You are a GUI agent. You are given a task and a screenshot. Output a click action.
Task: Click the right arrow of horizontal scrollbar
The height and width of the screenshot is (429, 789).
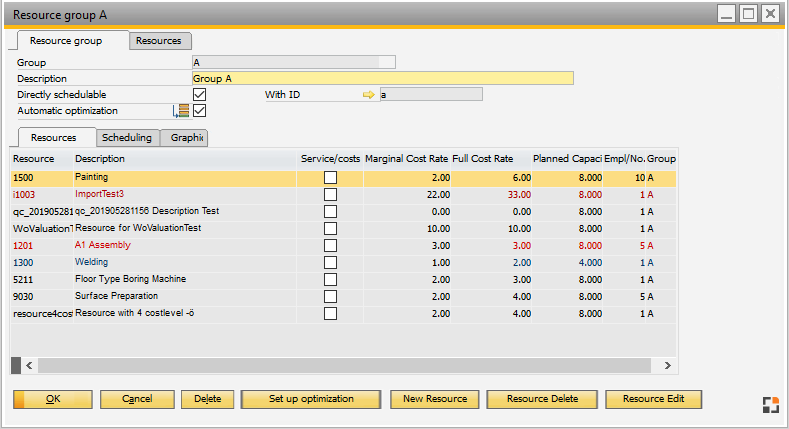click(669, 366)
